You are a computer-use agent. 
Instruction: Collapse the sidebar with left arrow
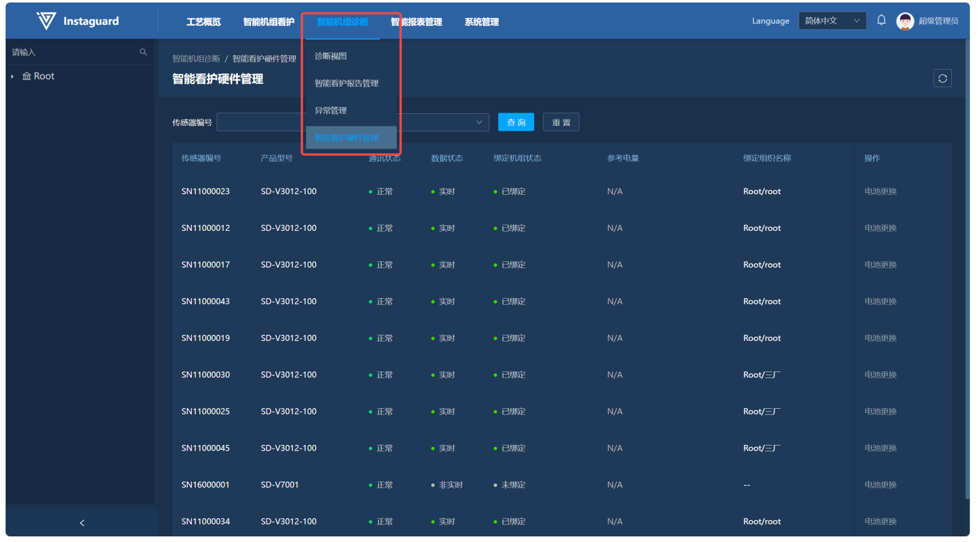82,523
